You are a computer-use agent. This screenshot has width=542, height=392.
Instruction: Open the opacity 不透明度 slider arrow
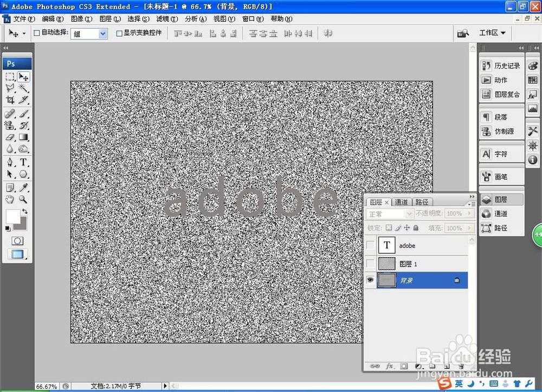tap(469, 213)
